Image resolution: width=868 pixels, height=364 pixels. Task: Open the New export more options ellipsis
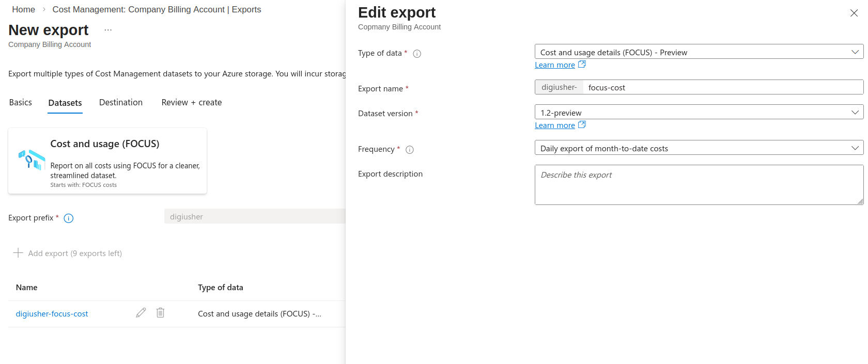click(108, 30)
